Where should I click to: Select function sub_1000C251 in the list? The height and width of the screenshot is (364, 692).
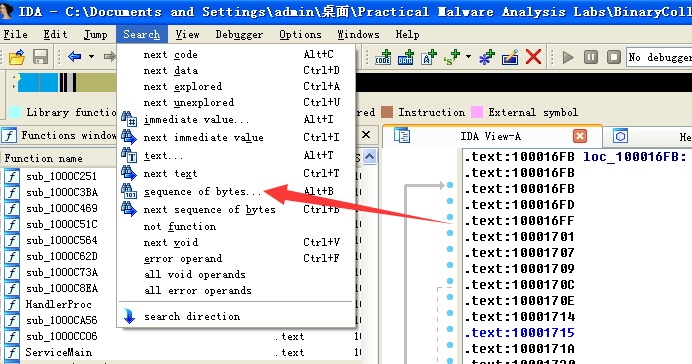61,176
